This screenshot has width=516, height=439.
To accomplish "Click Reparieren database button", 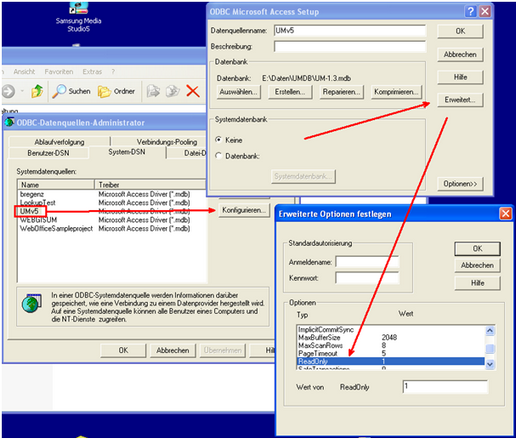I will [341, 92].
